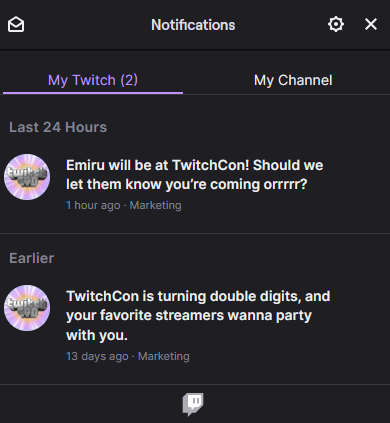Select Marketing label under Emiru notification
This screenshot has height=423, width=390.
pyautogui.click(x=155, y=205)
